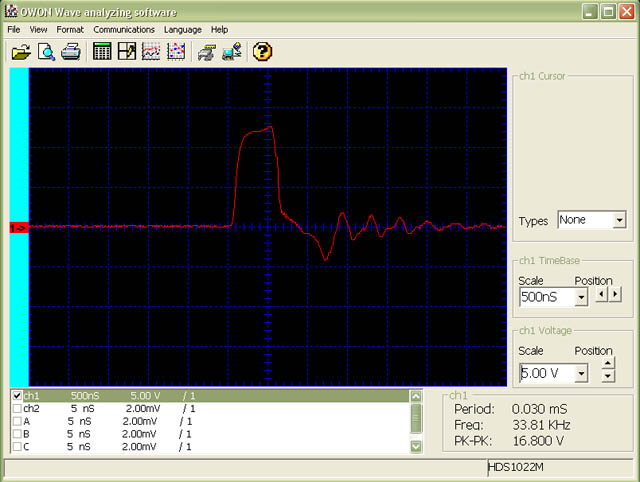Open the Language menu

click(x=182, y=30)
